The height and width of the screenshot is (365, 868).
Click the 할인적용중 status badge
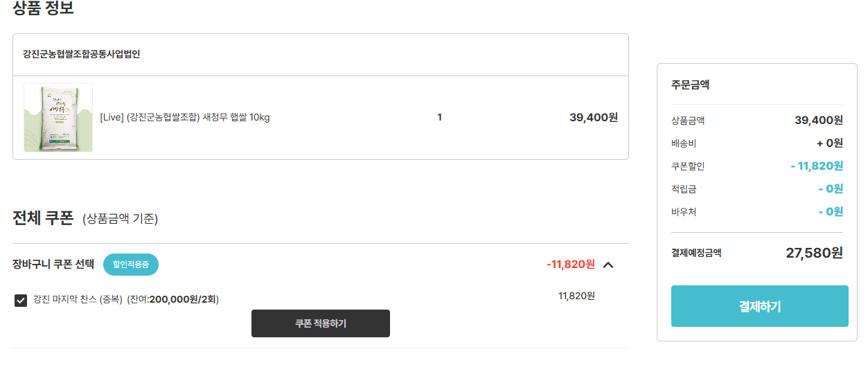(131, 265)
